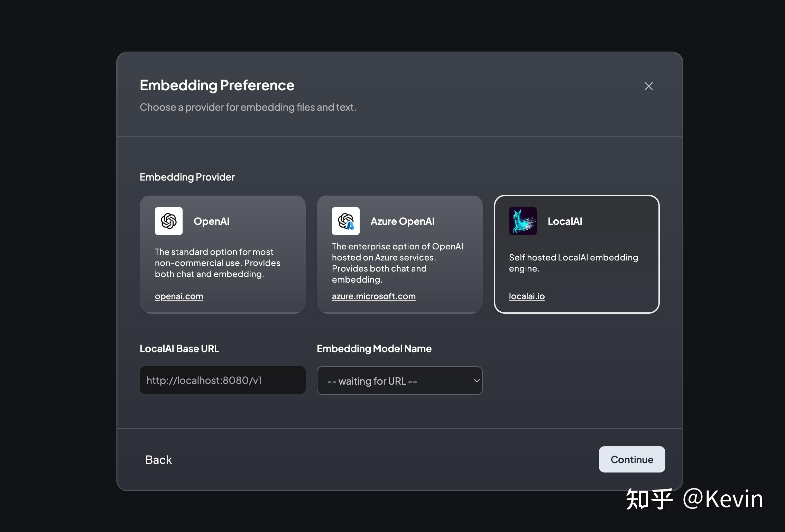Close the Embedding Preference dialog
This screenshot has width=785, height=532.
click(x=648, y=86)
